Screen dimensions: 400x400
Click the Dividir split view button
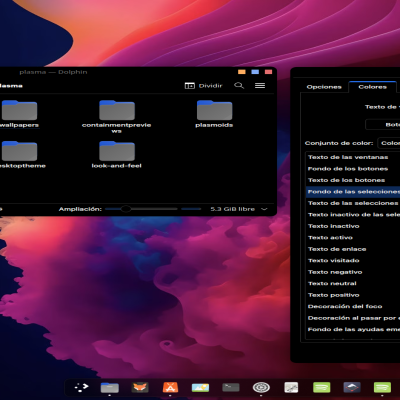click(203, 86)
